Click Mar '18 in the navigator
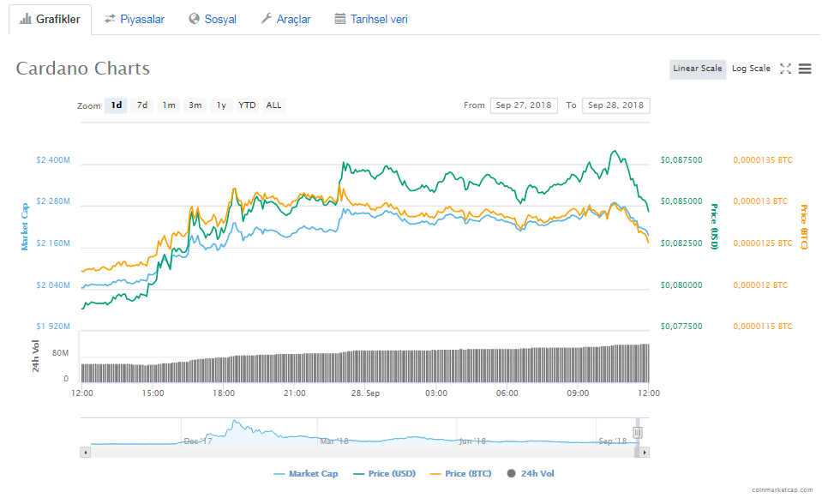Image resolution: width=822 pixels, height=504 pixels. [334, 441]
